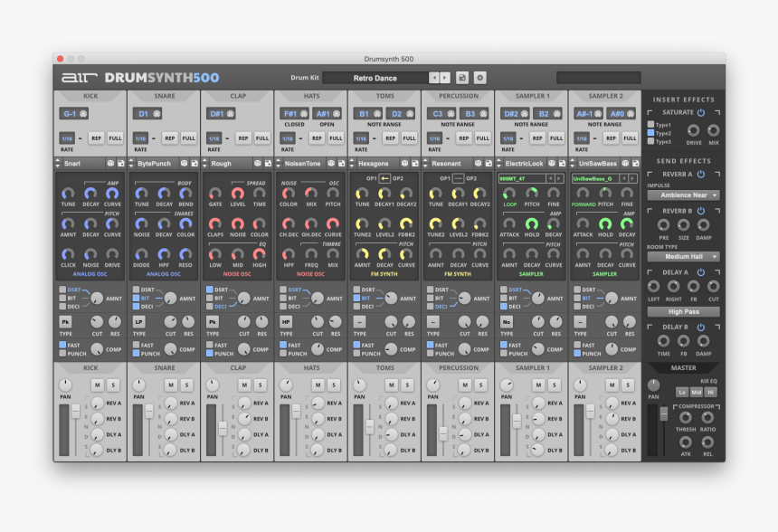Step through Clap presets with Rough arrows
This screenshot has width=778, height=532.
point(205,163)
